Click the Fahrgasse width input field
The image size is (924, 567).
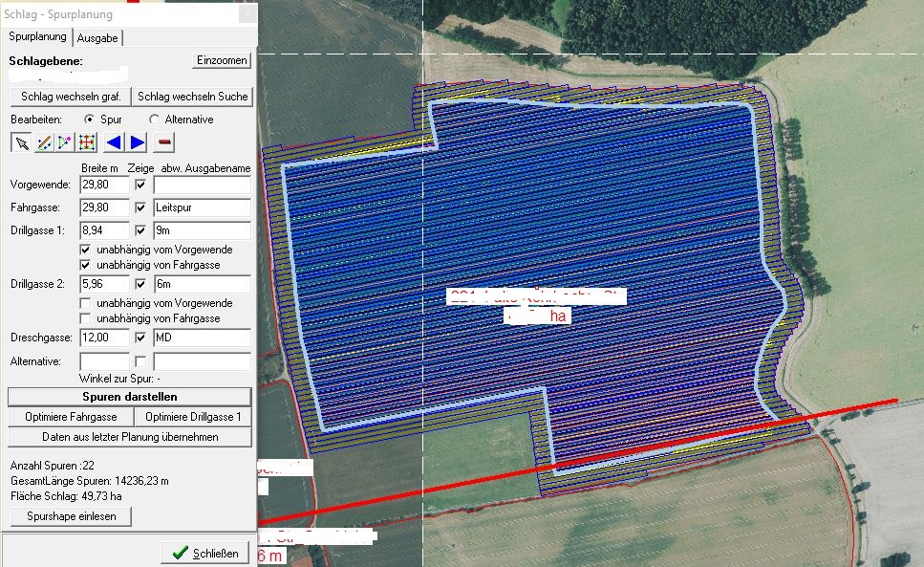point(104,207)
